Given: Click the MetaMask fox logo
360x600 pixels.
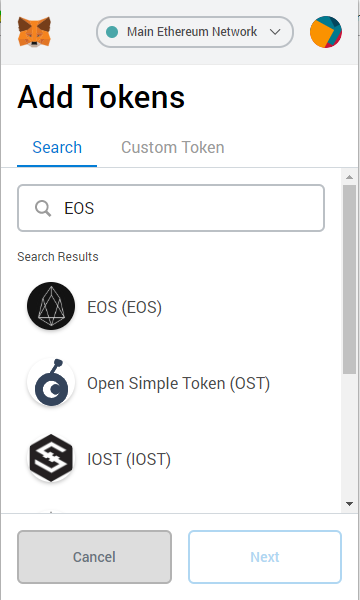Looking at the screenshot, I should tap(34, 32).
